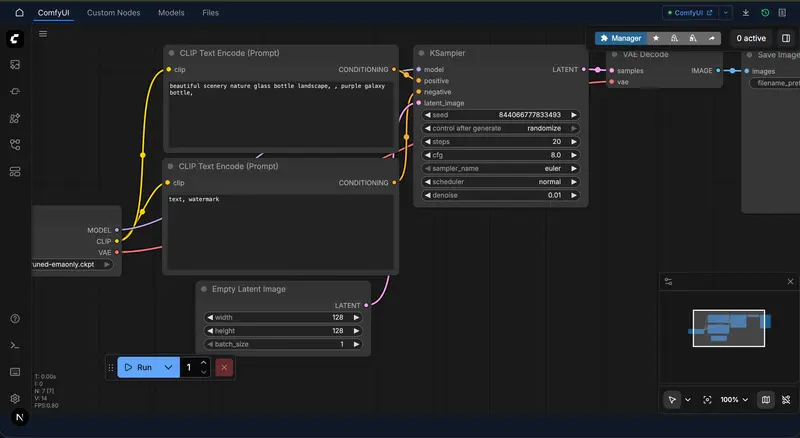Click the fit view icon in canvas toolbar
The width and height of the screenshot is (800, 438).
(707, 399)
